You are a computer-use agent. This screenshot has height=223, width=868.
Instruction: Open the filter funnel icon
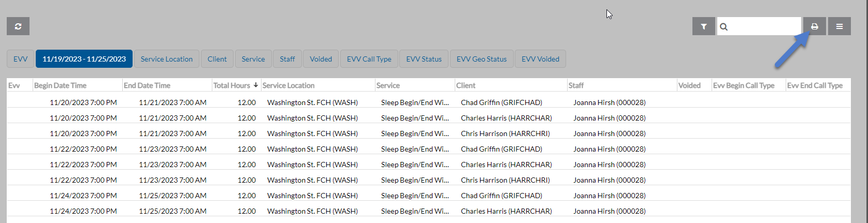tap(703, 26)
